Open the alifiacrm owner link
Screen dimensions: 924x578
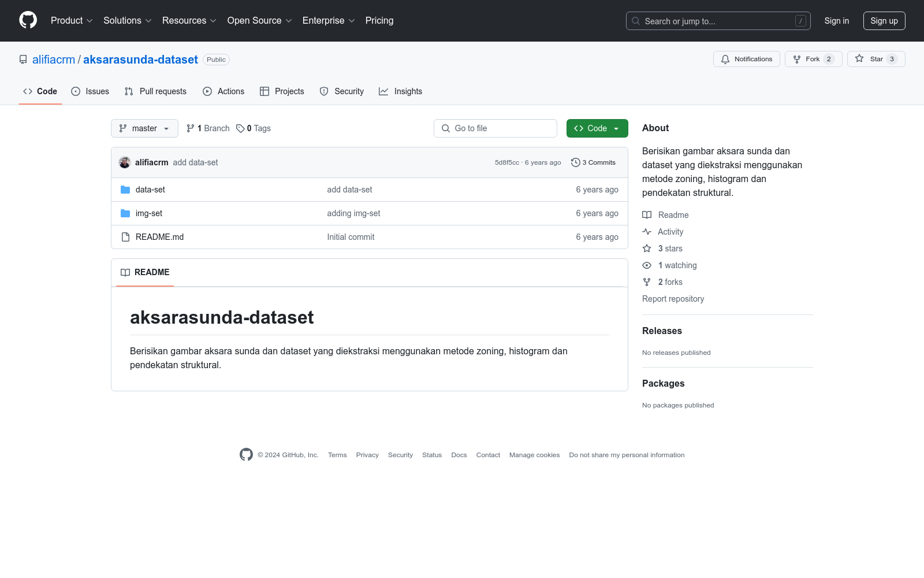click(54, 60)
